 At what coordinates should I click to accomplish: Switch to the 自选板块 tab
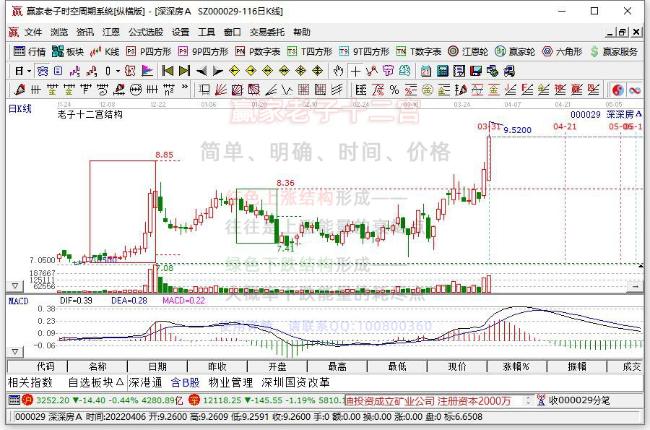pos(96,382)
